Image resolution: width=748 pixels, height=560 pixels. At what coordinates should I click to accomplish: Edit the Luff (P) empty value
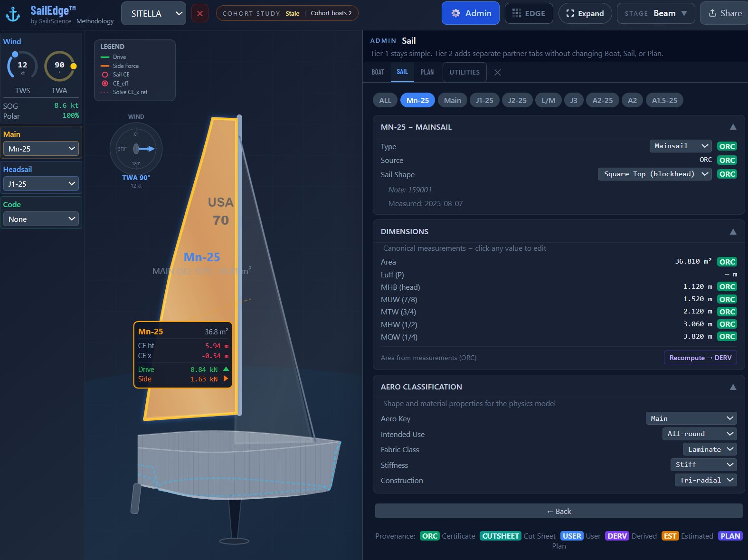pyautogui.click(x=730, y=275)
